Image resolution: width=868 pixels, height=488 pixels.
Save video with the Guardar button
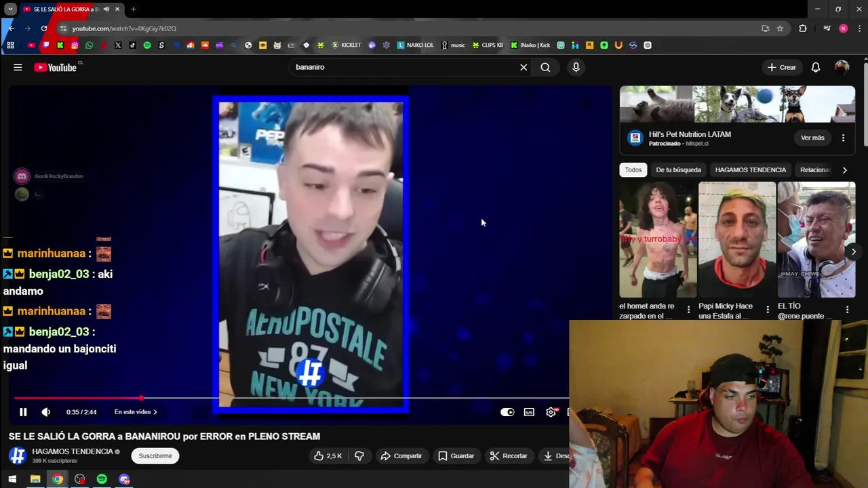click(x=456, y=456)
